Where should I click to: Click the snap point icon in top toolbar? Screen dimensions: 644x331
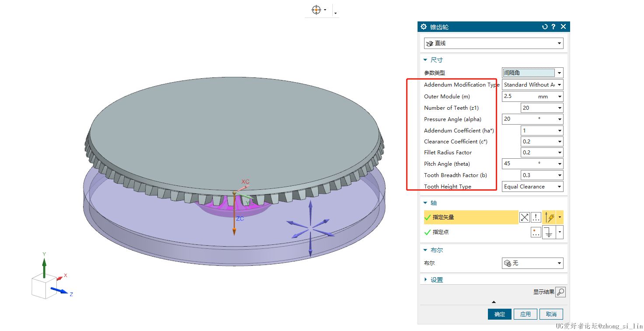(x=316, y=10)
